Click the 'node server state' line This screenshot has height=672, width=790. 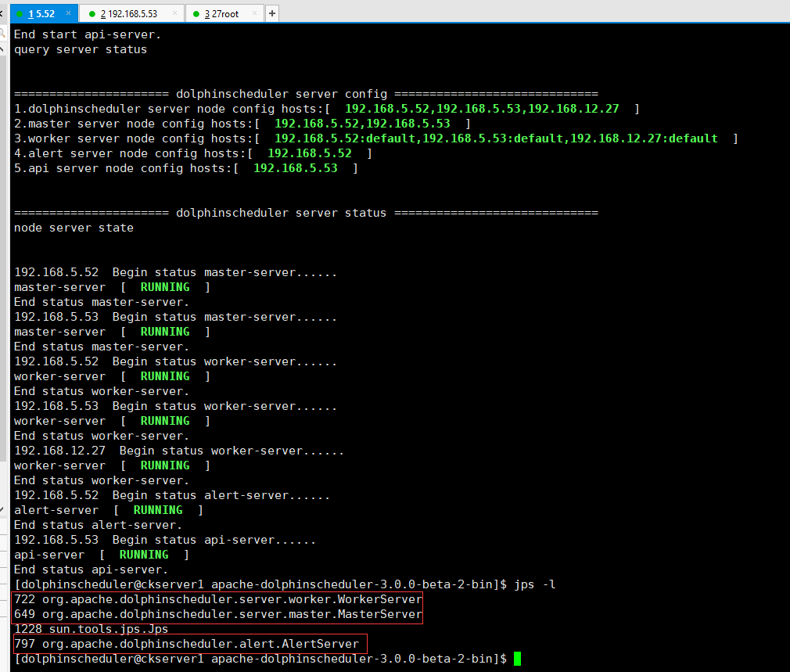point(74,228)
